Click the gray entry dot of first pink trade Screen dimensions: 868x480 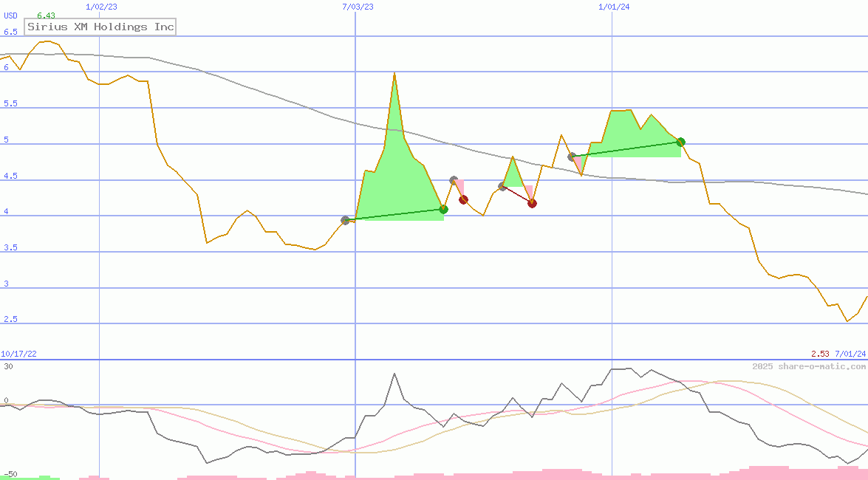click(454, 180)
